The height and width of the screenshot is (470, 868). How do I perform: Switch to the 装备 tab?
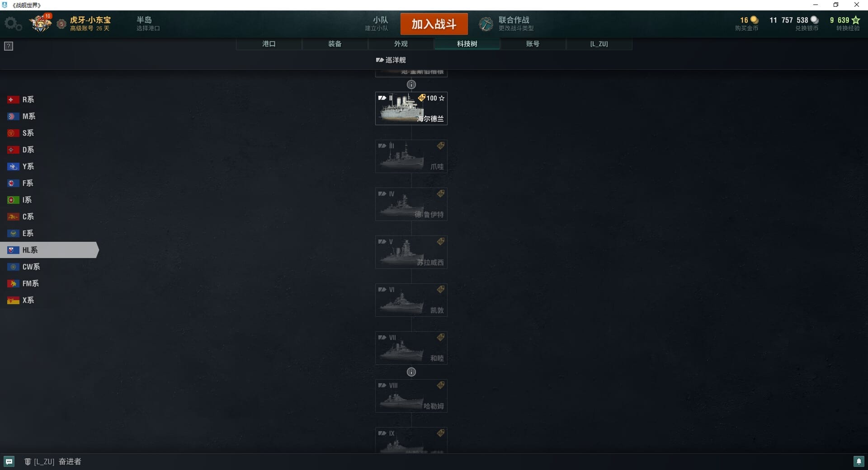335,44
